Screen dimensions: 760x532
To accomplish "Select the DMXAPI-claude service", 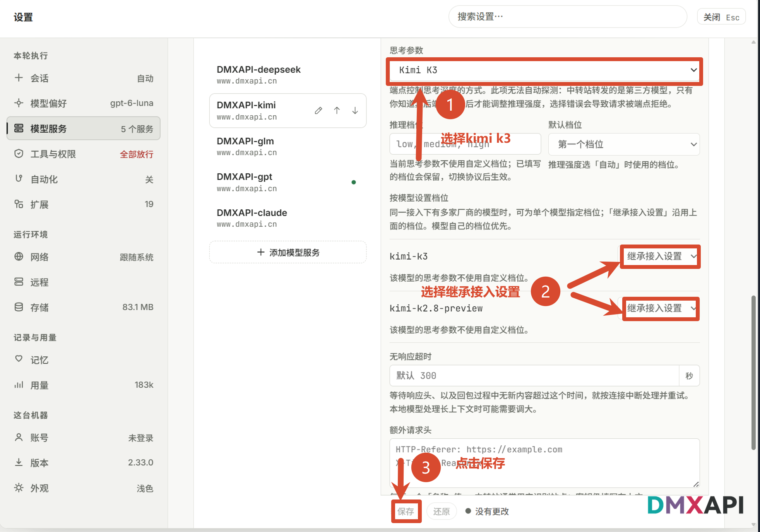I will click(x=288, y=218).
